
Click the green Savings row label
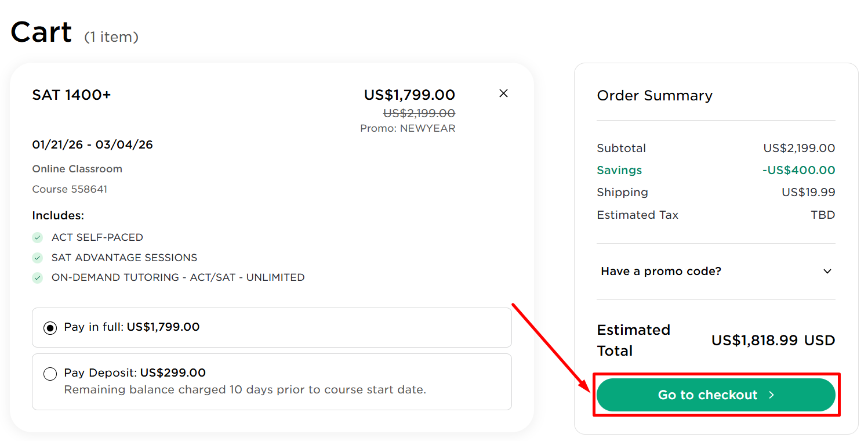[619, 171]
